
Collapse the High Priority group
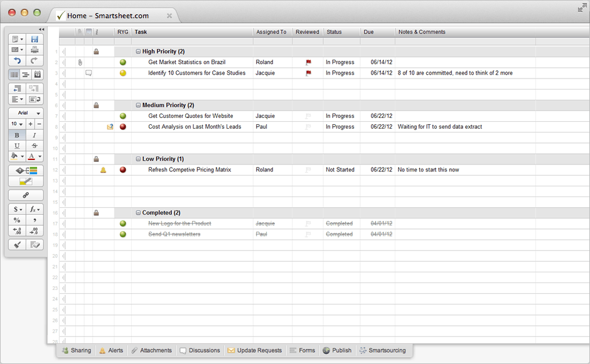pyautogui.click(x=138, y=51)
